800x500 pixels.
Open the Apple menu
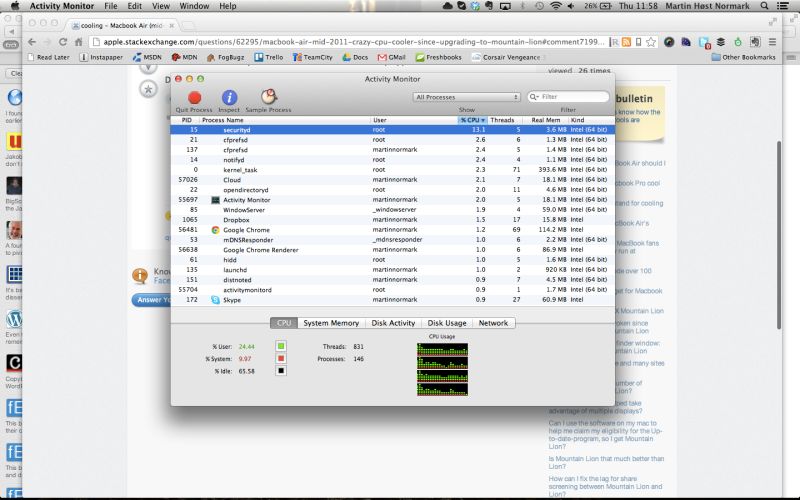pyautogui.click(x=15, y=6)
